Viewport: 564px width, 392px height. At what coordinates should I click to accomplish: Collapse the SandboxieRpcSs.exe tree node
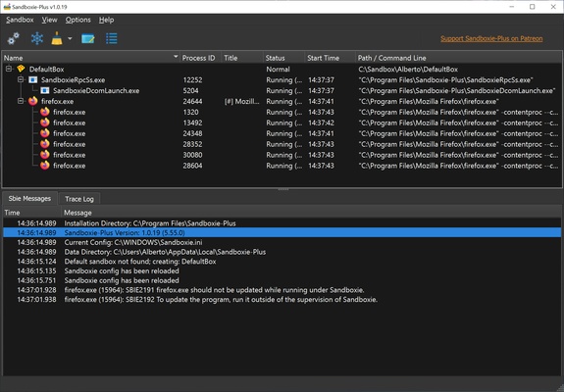[21, 79]
